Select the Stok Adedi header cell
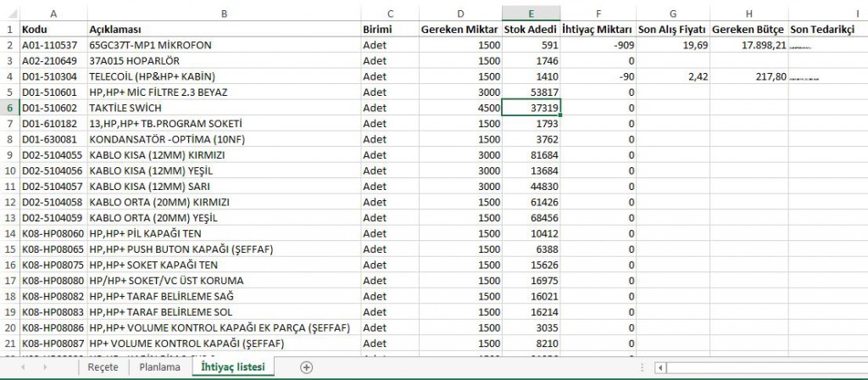Image resolution: width=868 pixels, height=380 pixels. tap(531, 29)
